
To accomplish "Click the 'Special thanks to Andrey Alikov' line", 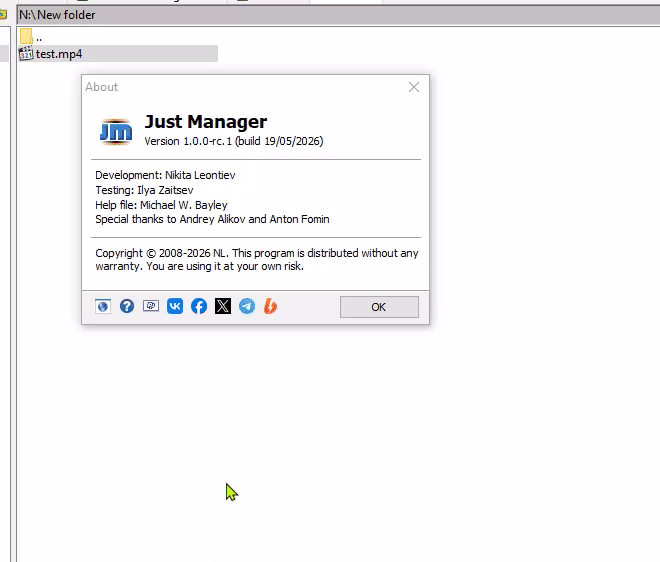I will 213,219.
